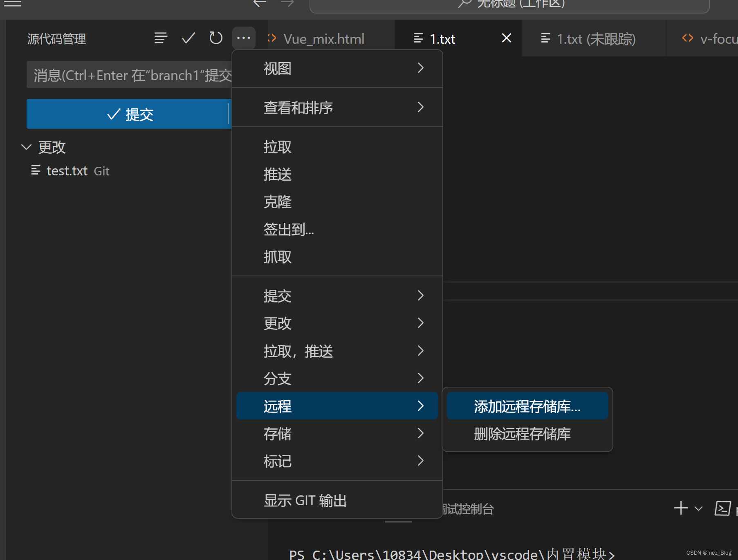The height and width of the screenshot is (560, 738).
Task: Open the 更改 submenu entry
Action: (337, 323)
